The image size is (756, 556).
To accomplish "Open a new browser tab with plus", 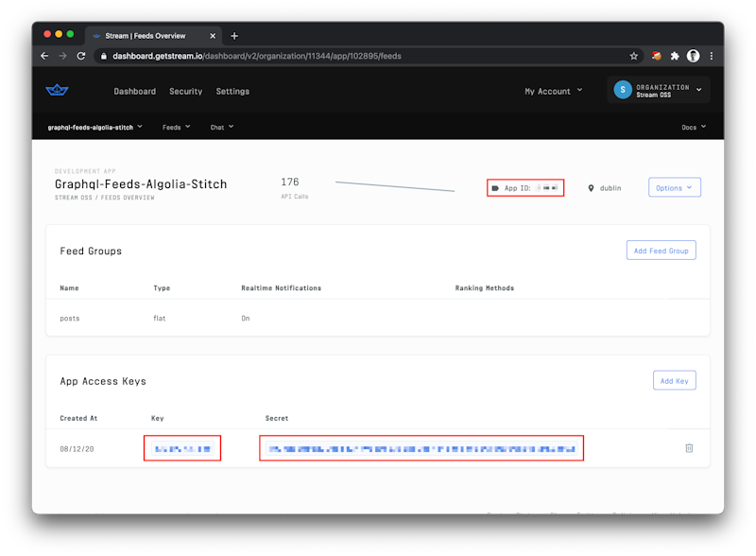I will 234,36.
